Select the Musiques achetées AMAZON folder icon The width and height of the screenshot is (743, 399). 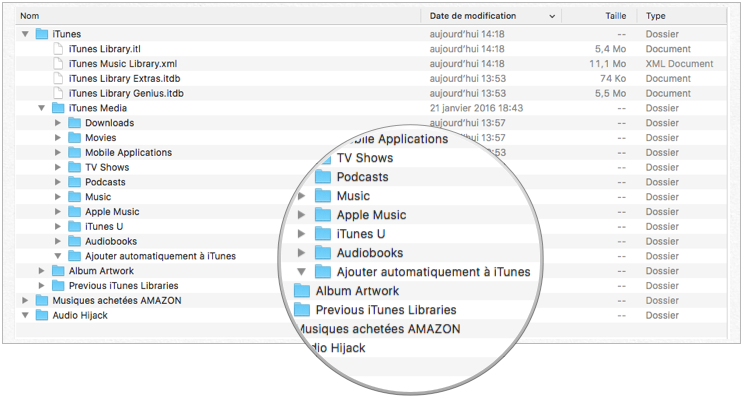click(x=42, y=300)
